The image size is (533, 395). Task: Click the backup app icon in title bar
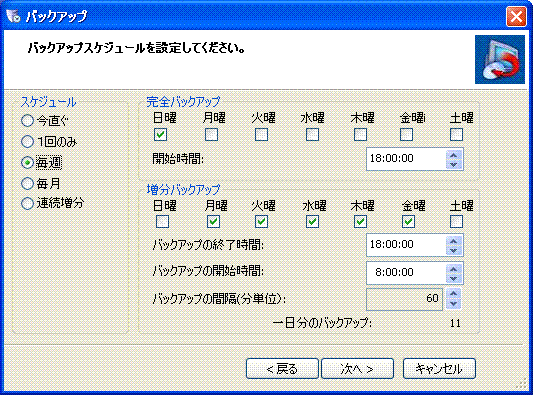(x=14, y=16)
